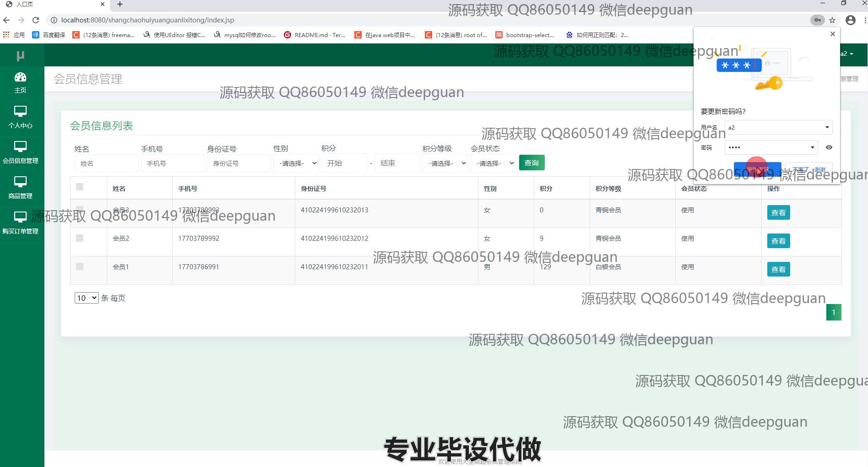Click the bookmark star icon in address bar
This screenshot has height=467, width=868.
point(832,20)
